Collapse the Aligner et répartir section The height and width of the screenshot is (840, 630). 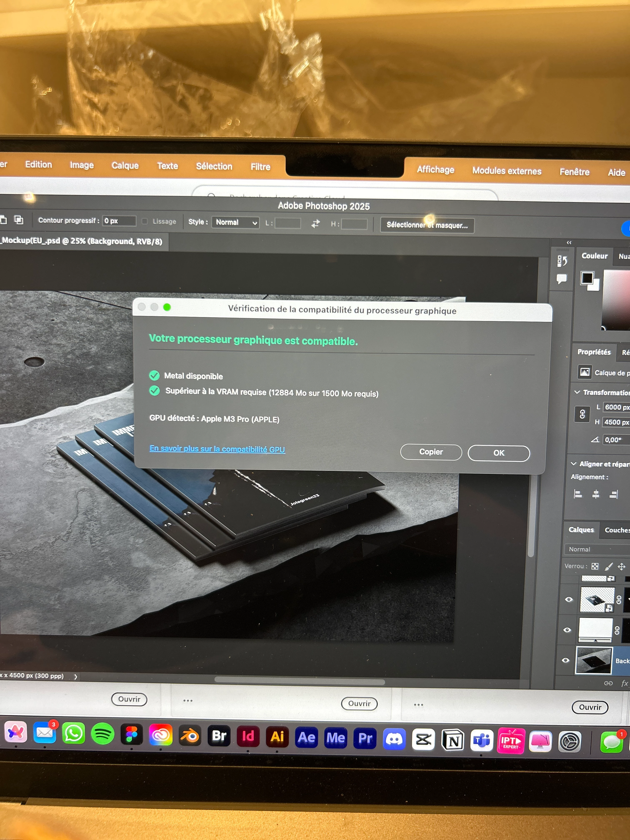pos(573,464)
